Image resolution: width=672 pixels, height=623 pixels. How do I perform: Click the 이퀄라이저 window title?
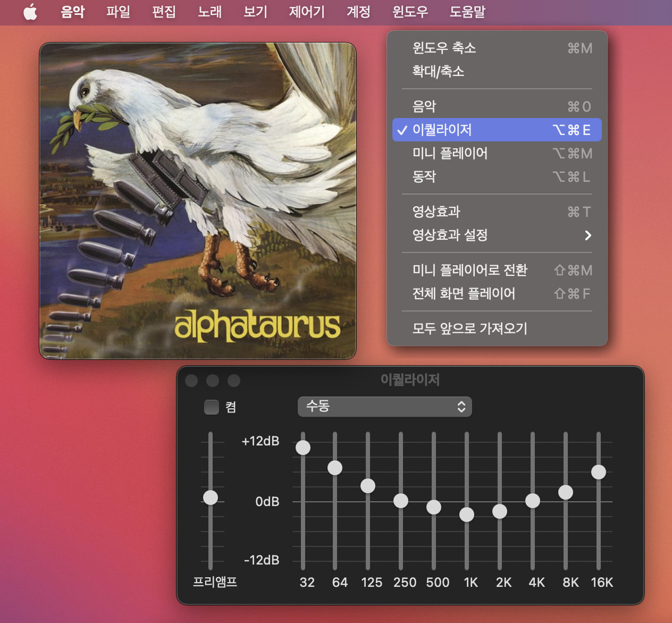(x=410, y=380)
